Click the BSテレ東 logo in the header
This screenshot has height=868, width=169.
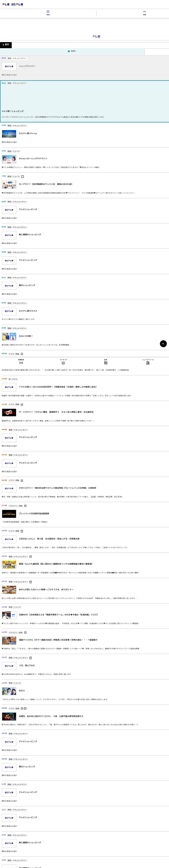point(17,4)
